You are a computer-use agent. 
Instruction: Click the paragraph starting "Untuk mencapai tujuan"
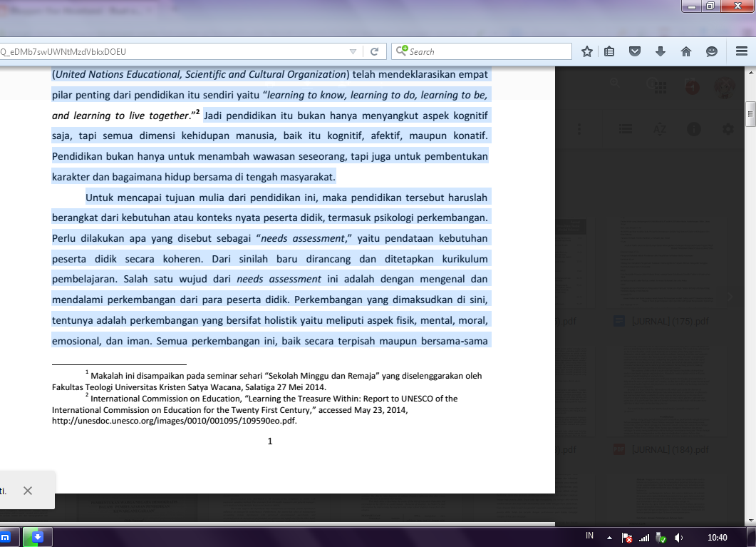tap(270, 269)
